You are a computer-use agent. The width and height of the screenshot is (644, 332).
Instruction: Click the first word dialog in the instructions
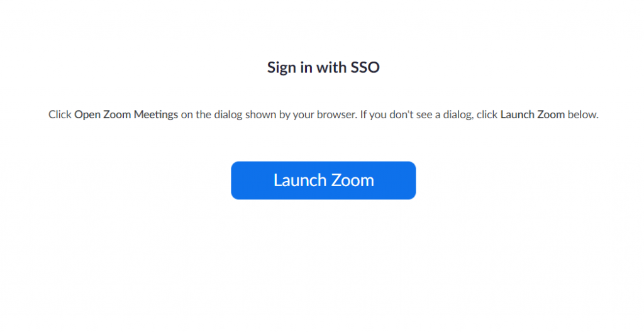pos(228,114)
